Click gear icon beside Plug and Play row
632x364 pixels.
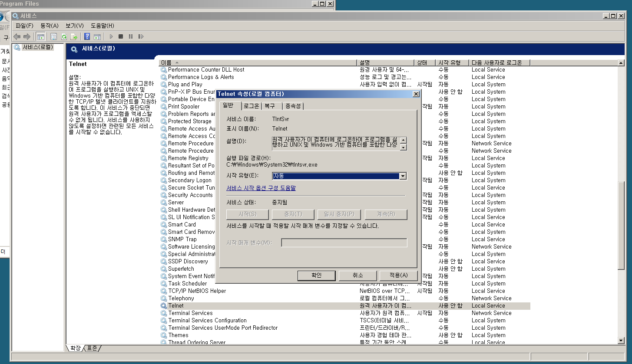(x=164, y=84)
